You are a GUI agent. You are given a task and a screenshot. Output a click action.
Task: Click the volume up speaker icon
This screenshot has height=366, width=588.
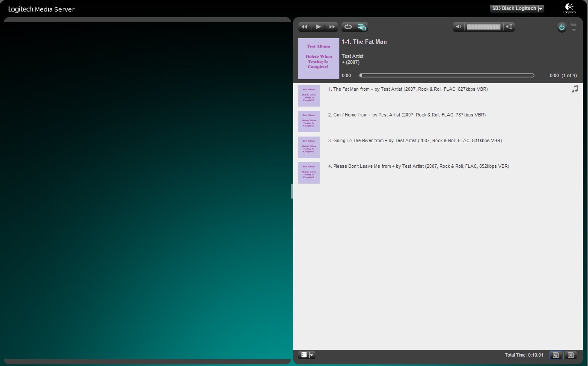(509, 27)
